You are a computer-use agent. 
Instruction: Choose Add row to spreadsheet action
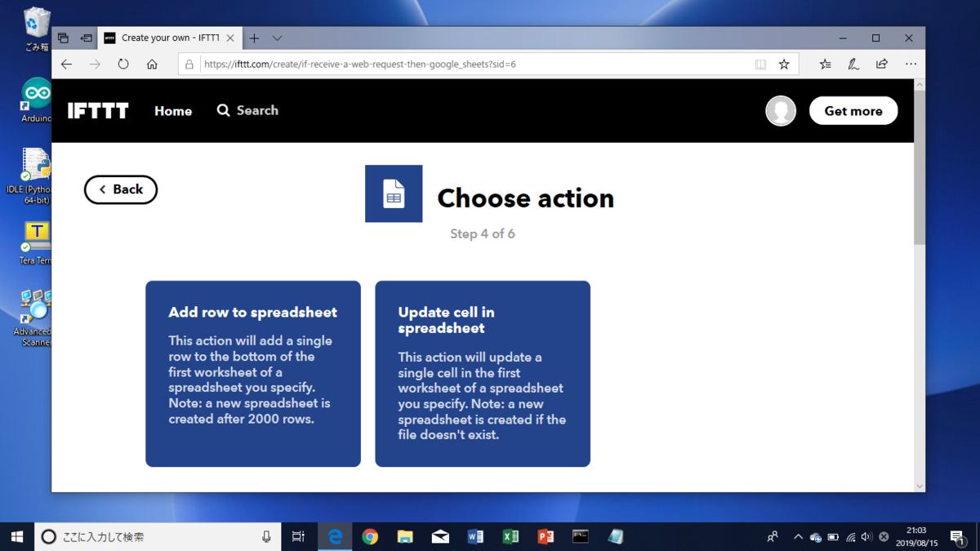253,374
